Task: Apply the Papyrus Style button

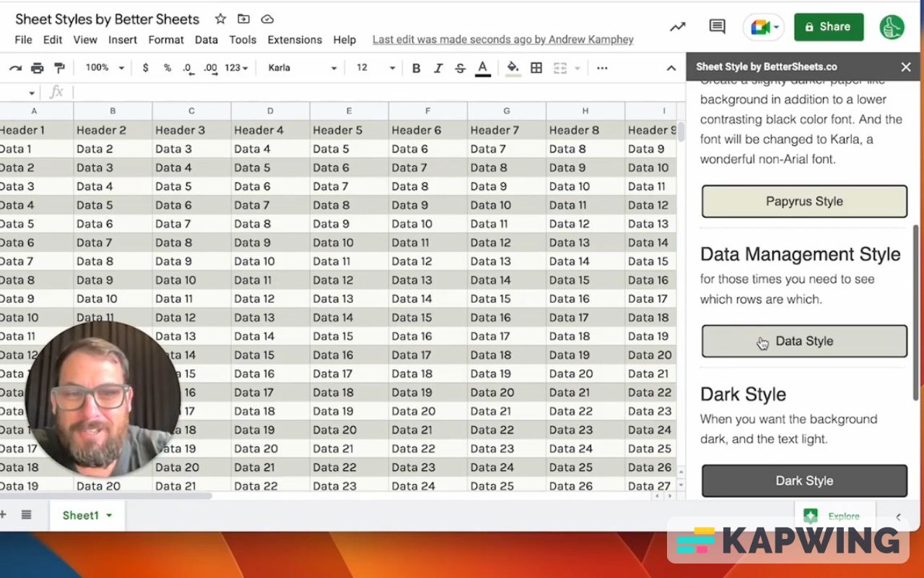Action: (804, 202)
